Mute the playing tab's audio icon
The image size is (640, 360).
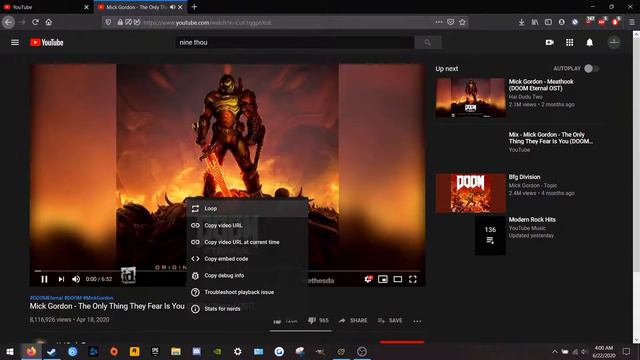[173, 7]
